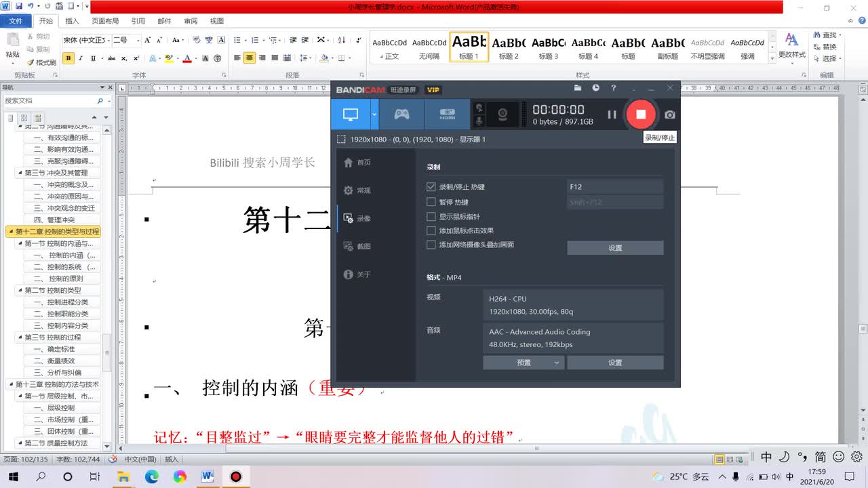Open the Bandicam scheduled recording clock icon

tap(595, 88)
